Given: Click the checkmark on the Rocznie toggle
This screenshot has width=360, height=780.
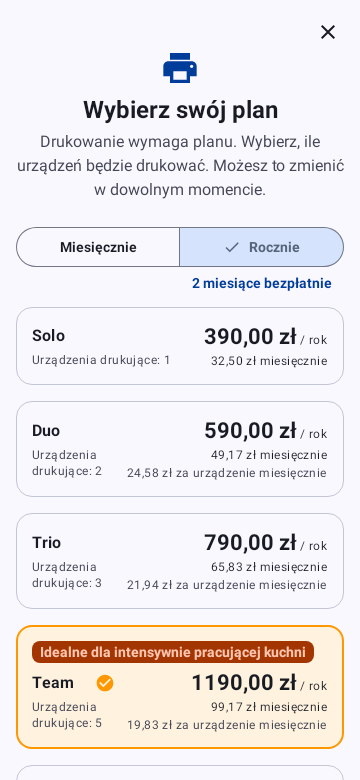Looking at the screenshot, I should (232, 247).
